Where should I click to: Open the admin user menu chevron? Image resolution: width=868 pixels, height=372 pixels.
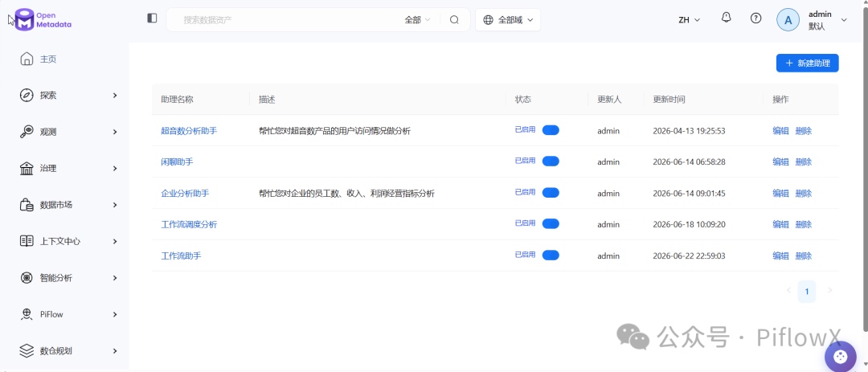844,20
